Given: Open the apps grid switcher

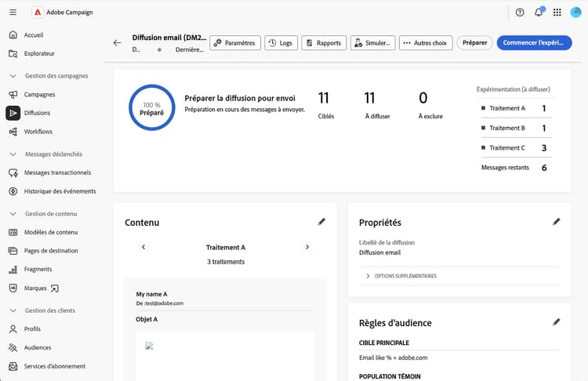Looking at the screenshot, I should pos(557,13).
